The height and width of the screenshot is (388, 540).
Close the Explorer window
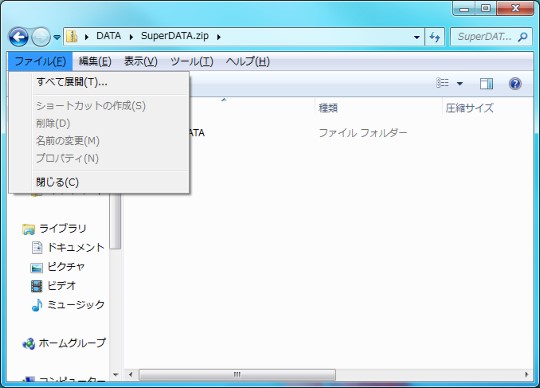516,9
